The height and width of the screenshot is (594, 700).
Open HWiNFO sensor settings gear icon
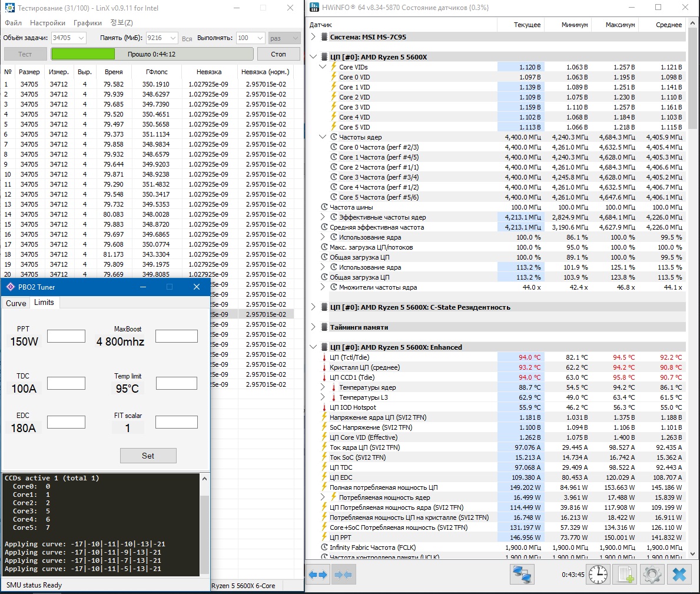[x=652, y=575]
